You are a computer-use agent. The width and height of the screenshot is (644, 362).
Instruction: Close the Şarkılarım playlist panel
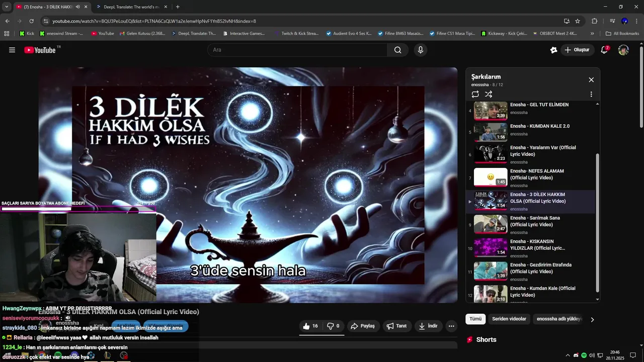click(591, 80)
